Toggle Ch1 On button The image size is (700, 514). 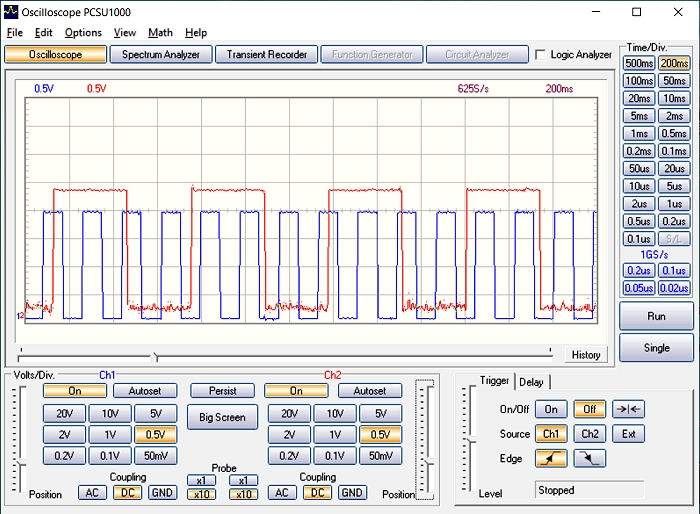75,391
